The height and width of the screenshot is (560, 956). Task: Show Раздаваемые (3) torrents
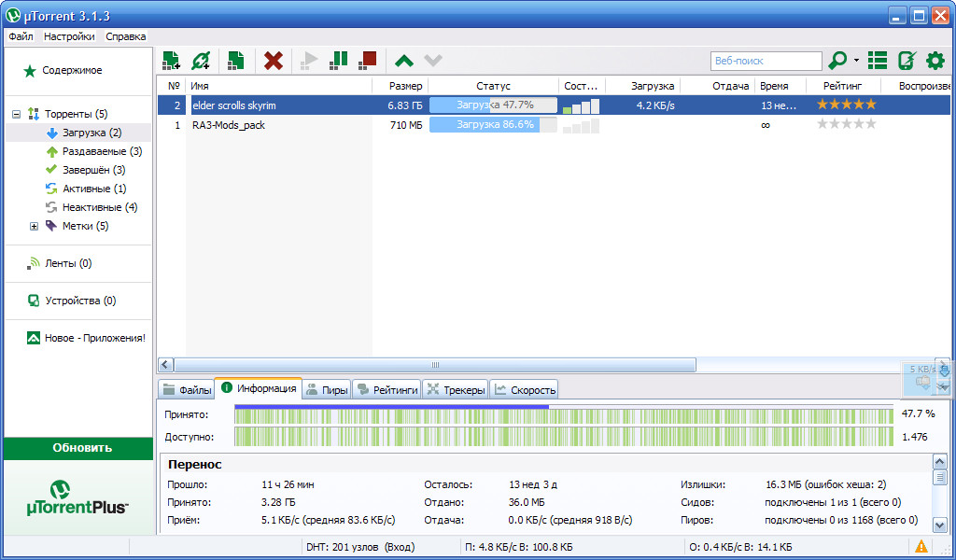point(103,151)
